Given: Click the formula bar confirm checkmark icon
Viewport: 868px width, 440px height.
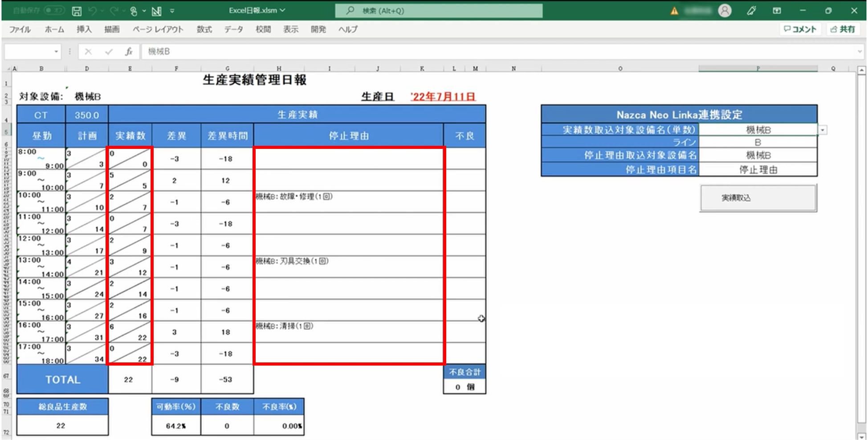Looking at the screenshot, I should pos(109,52).
